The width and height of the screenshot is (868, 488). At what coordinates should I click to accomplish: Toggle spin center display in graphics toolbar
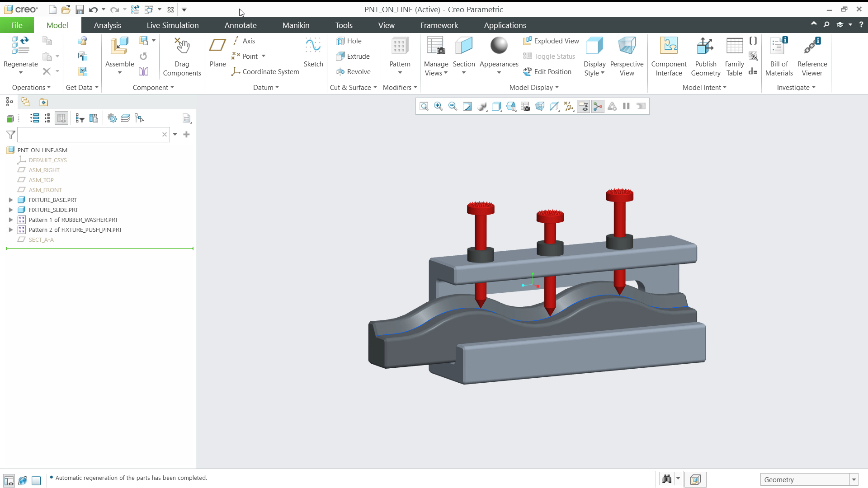598,106
